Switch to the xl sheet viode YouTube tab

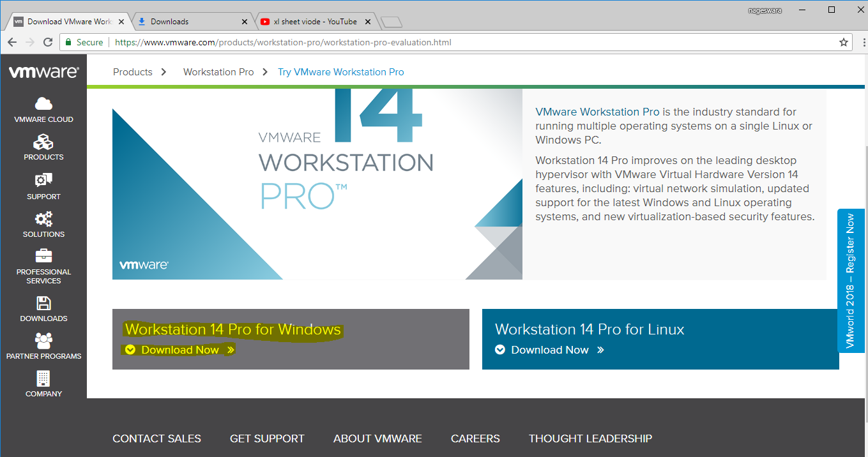pos(315,21)
